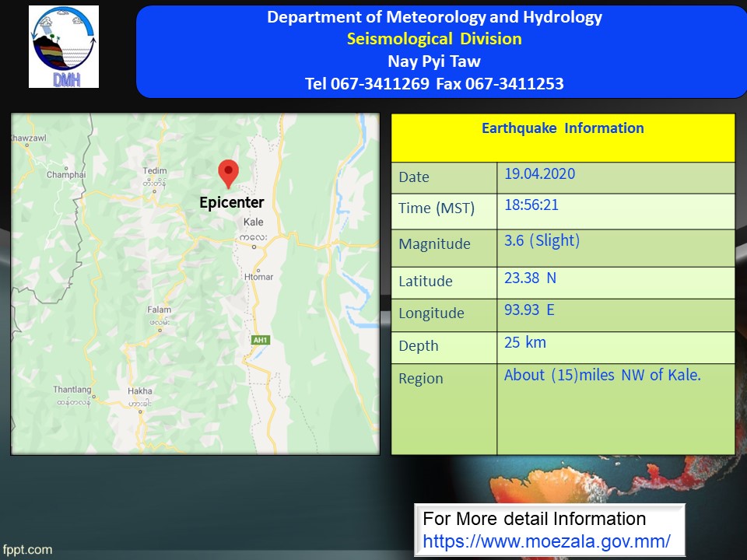Screen dimensions: 747x560
Task: Select the value '3.6 (Slight)'
Action: coord(542,240)
